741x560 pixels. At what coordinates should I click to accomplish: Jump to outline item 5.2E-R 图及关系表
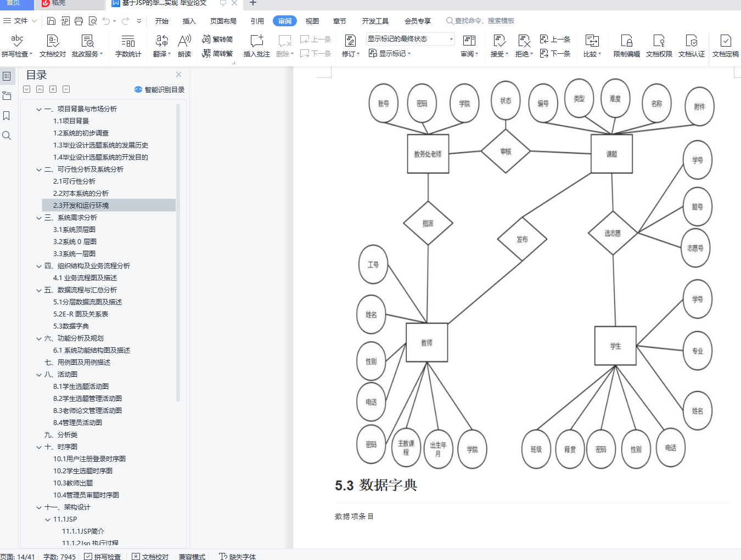point(81,314)
